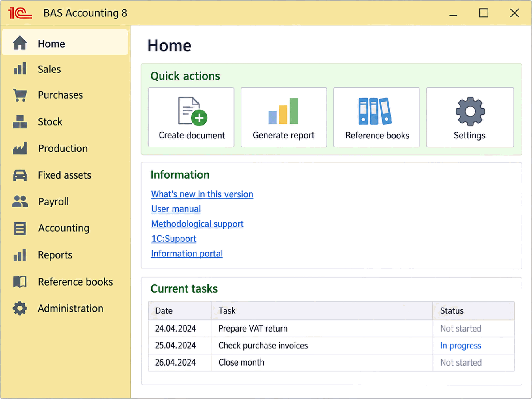Open the Payroll people icon
The width and height of the screenshot is (532, 399).
click(20, 202)
